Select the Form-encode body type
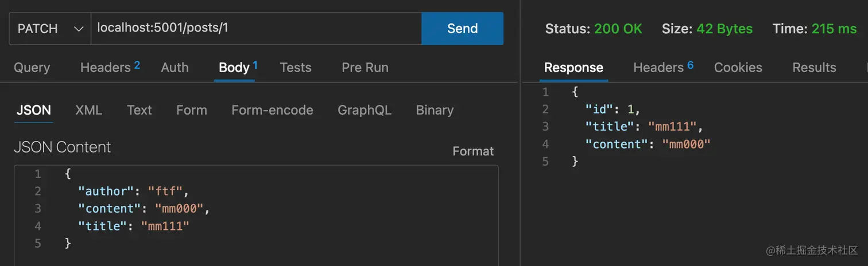Viewport: 868px width, 266px height. pyautogui.click(x=272, y=110)
